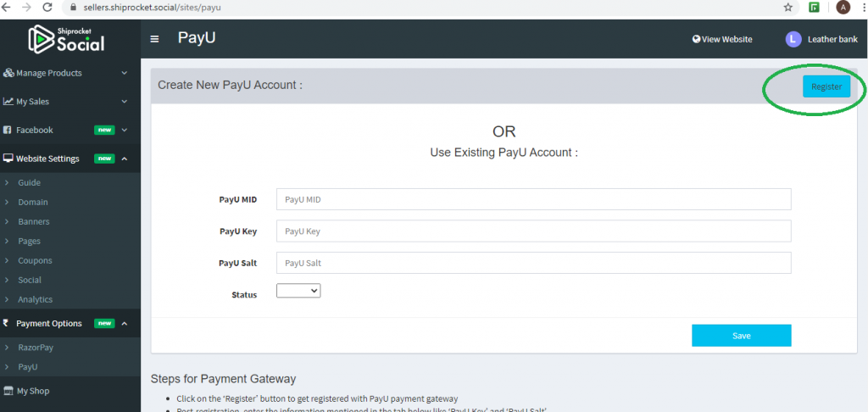Click the 'L' user avatar circle
The height and width of the screenshot is (412, 868).
793,39
